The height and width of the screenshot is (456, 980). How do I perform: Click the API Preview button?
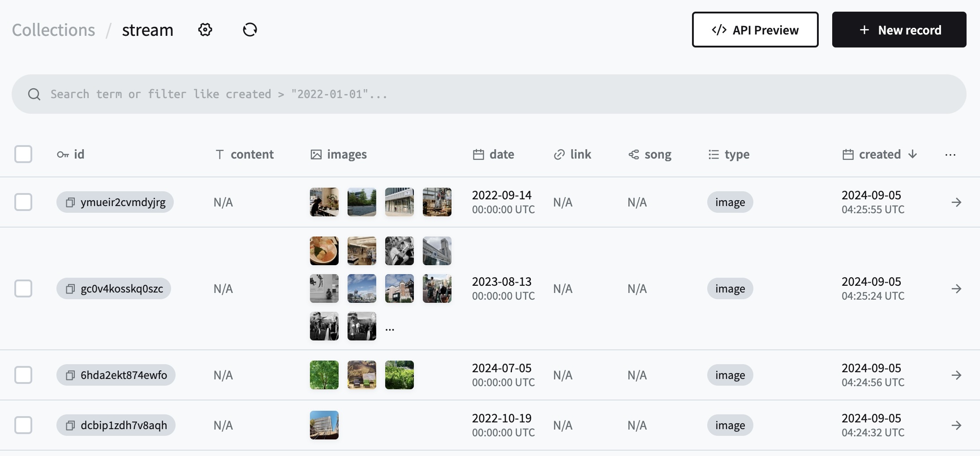755,30
